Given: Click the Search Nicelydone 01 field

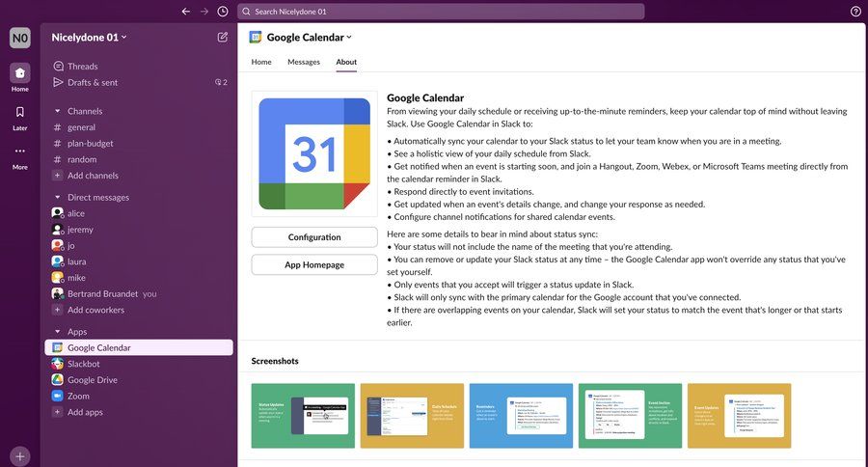Looking at the screenshot, I should pyautogui.click(x=441, y=11).
